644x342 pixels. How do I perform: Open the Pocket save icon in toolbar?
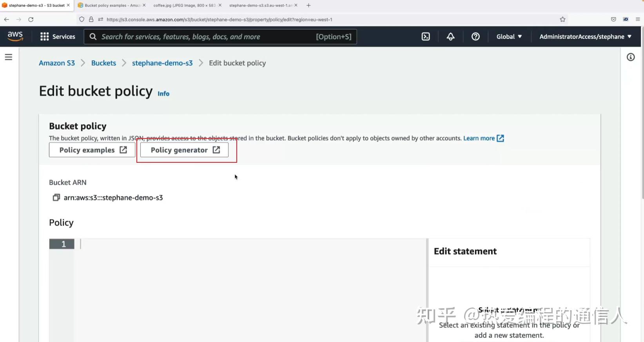(x=613, y=19)
